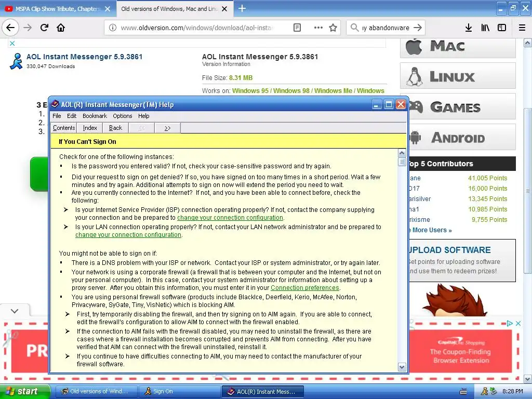
Task: Focus the abandonware search field
Action: tap(386, 28)
